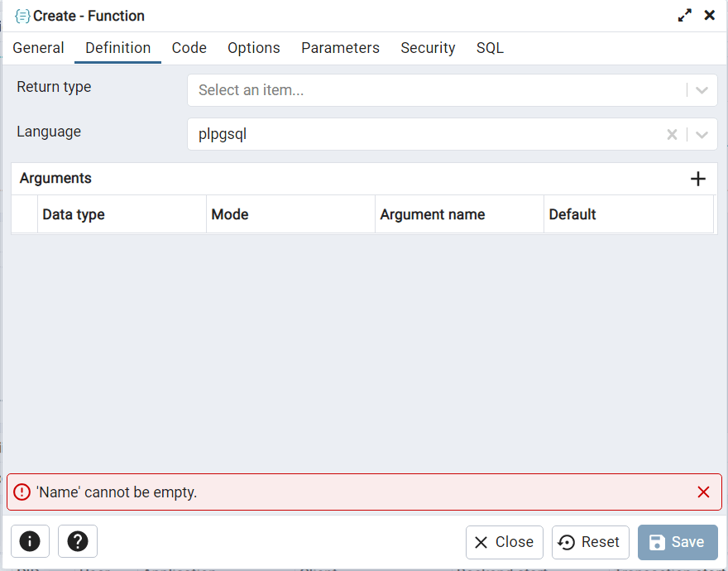This screenshot has height=571, width=728.
Task: Clear the plpgsql language selection
Action: (x=672, y=134)
